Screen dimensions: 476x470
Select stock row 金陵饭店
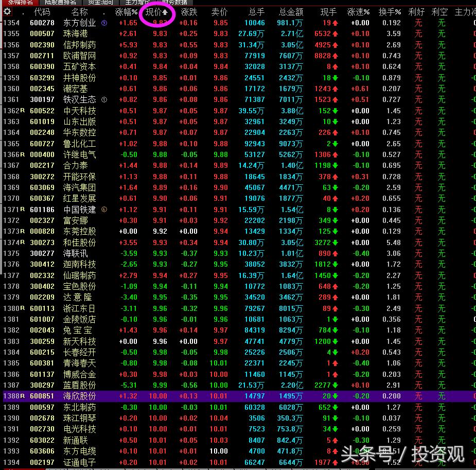coord(239,319)
